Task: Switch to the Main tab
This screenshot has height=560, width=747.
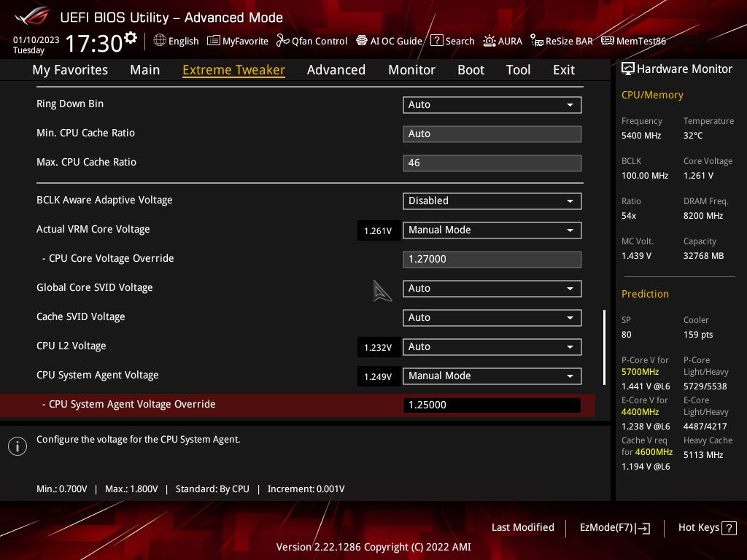Action: pos(145,70)
